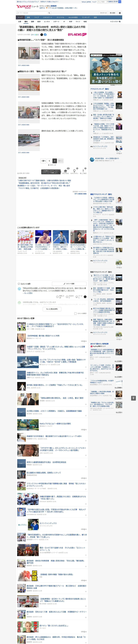
Task: Go to page 1 of article
Action: point(49,161)
